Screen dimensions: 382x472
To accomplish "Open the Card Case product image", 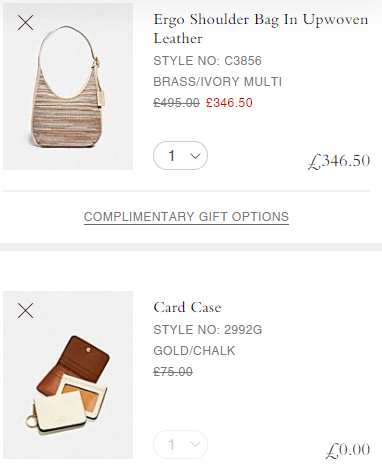I will click(x=68, y=375).
